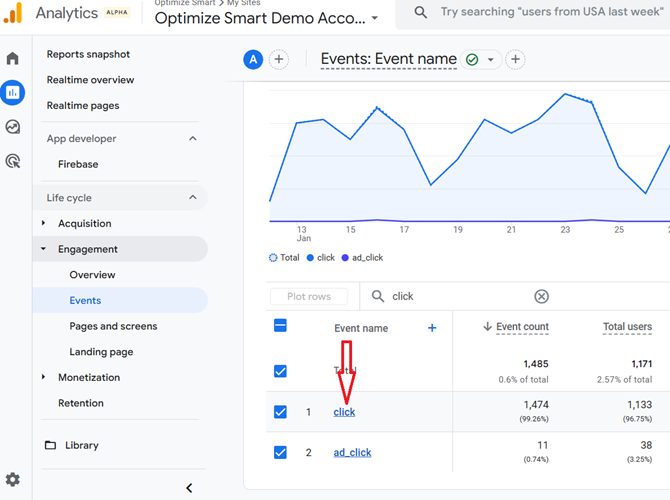Click the 'Events: Event name' report title

tap(388, 59)
